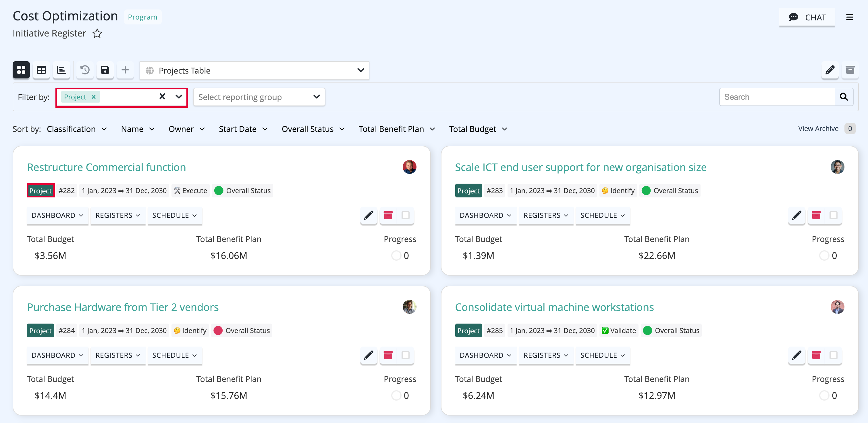Tick the checkbox on Scale ICT card
Image resolution: width=868 pixels, height=423 pixels.
tap(834, 215)
